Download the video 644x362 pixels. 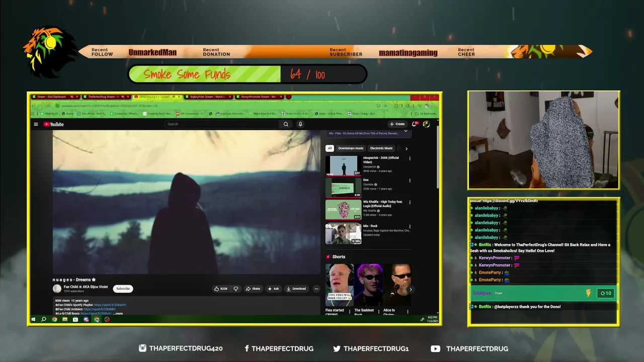pos(296,289)
